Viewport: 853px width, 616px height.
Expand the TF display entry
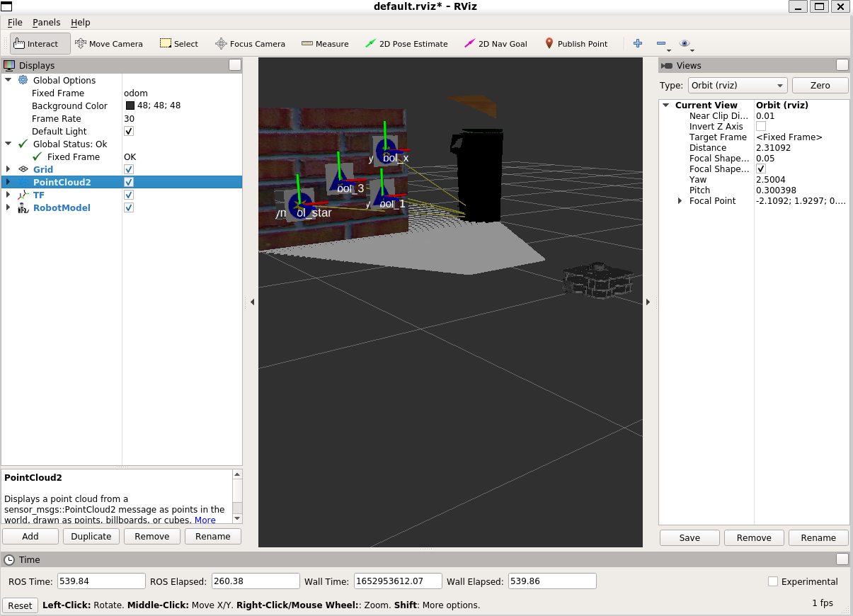click(x=7, y=195)
